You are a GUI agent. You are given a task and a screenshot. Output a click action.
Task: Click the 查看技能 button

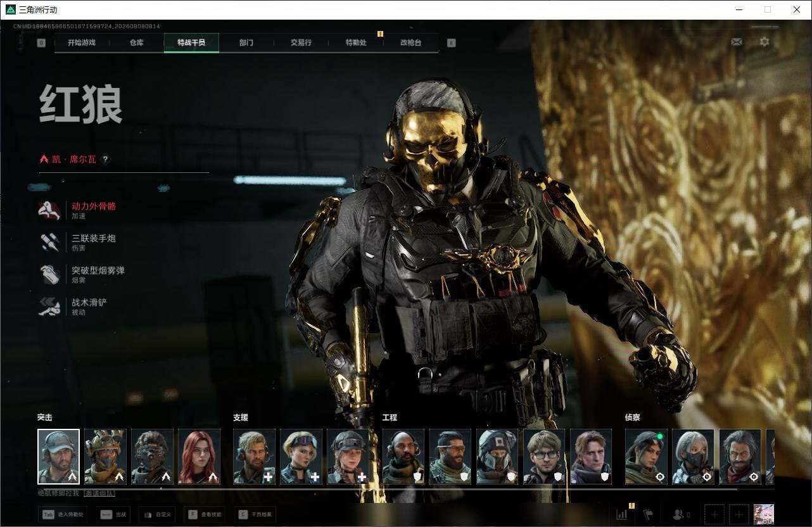tap(205, 514)
